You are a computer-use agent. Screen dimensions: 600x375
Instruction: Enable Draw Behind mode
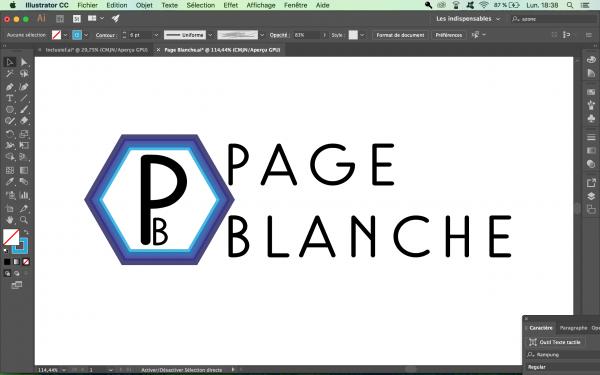[x=17, y=273]
